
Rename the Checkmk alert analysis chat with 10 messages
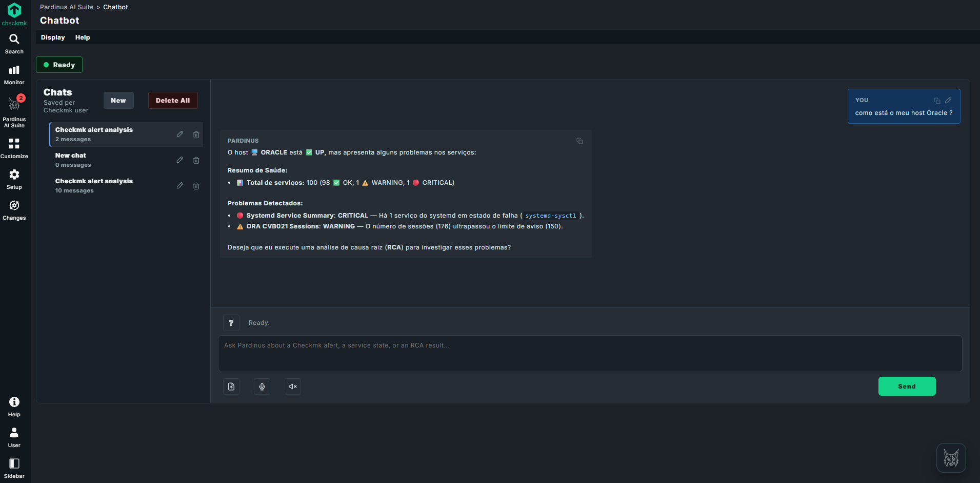click(180, 186)
